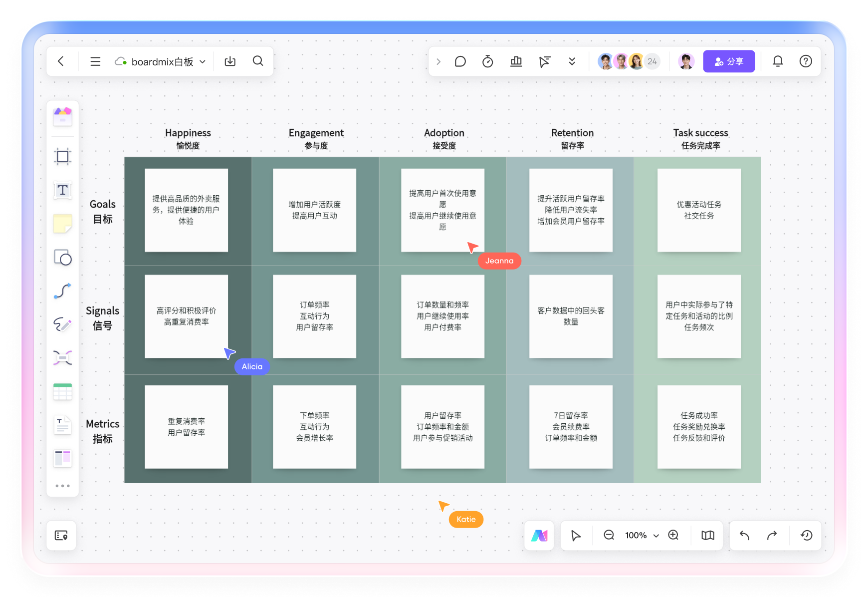Screen dimensions: 868x597
Task: Insert a table from the sidebar
Action: [62, 392]
